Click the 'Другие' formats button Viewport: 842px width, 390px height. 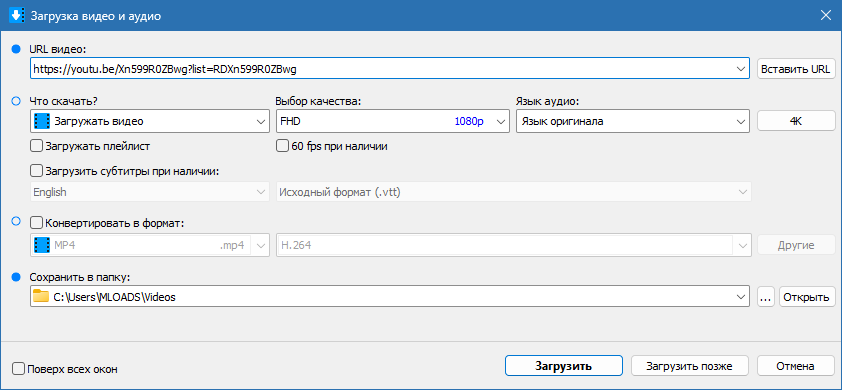[x=796, y=245]
